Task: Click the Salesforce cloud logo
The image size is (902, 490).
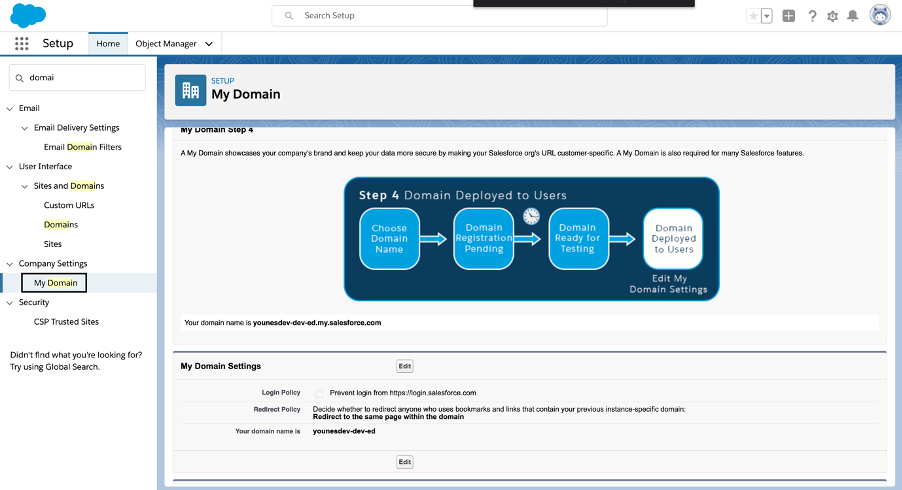Action: 28,15
